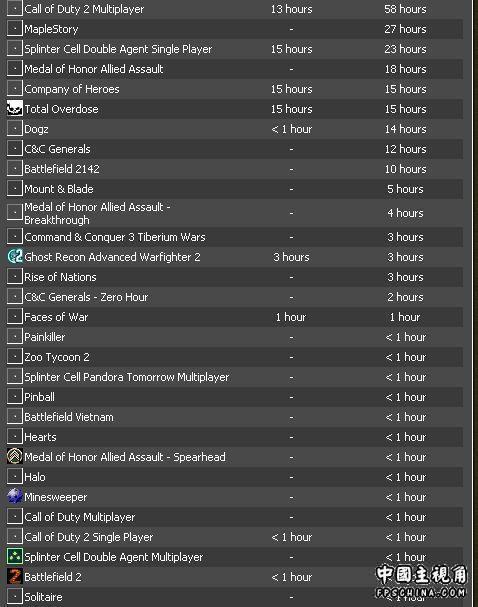Image resolution: width=478 pixels, height=607 pixels.
Task: Select the Solitaire game name
Action: (43, 597)
